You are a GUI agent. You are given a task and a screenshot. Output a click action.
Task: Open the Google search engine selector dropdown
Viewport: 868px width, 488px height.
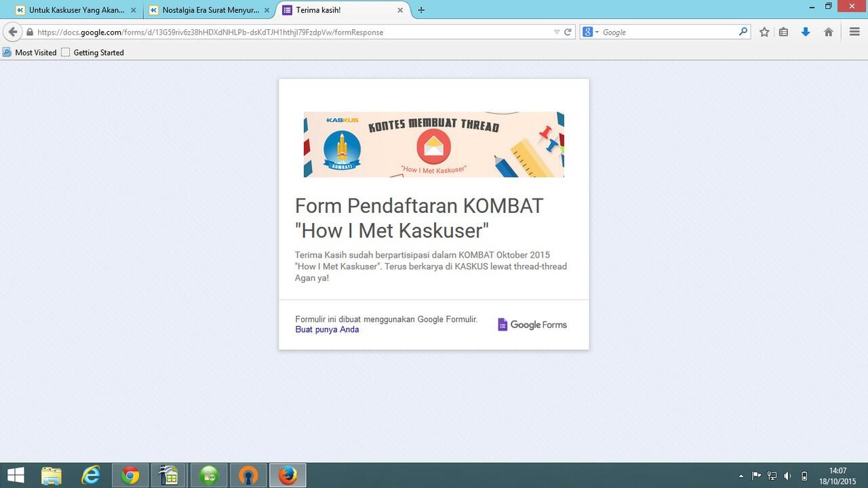tap(590, 32)
